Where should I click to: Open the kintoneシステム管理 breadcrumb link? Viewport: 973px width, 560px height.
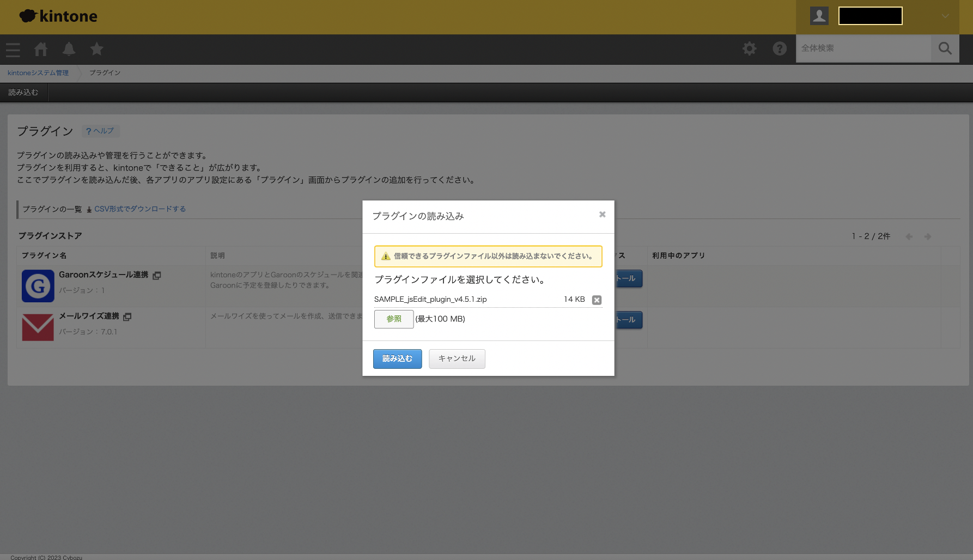click(38, 73)
